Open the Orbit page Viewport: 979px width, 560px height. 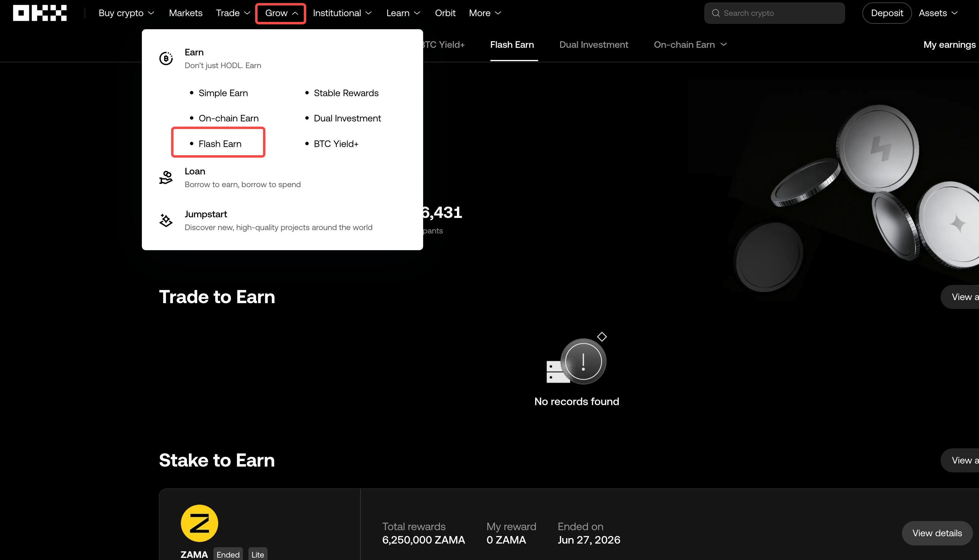[445, 13]
